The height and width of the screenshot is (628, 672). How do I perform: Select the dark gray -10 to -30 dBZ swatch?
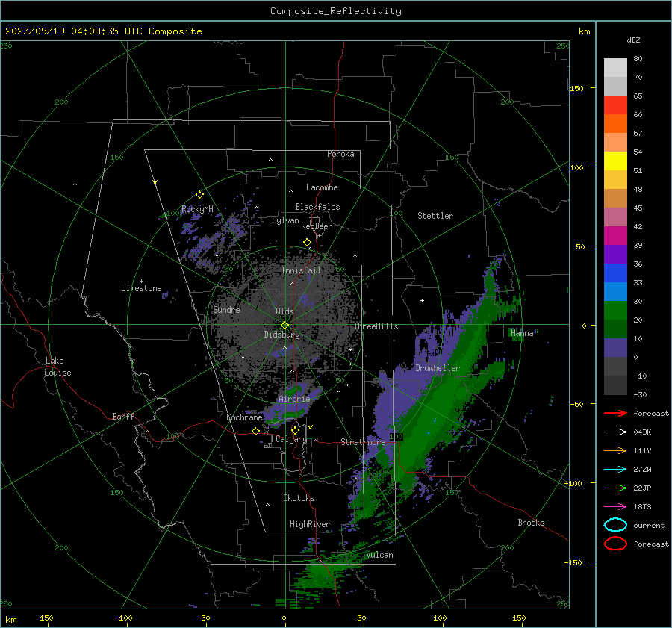615,385
